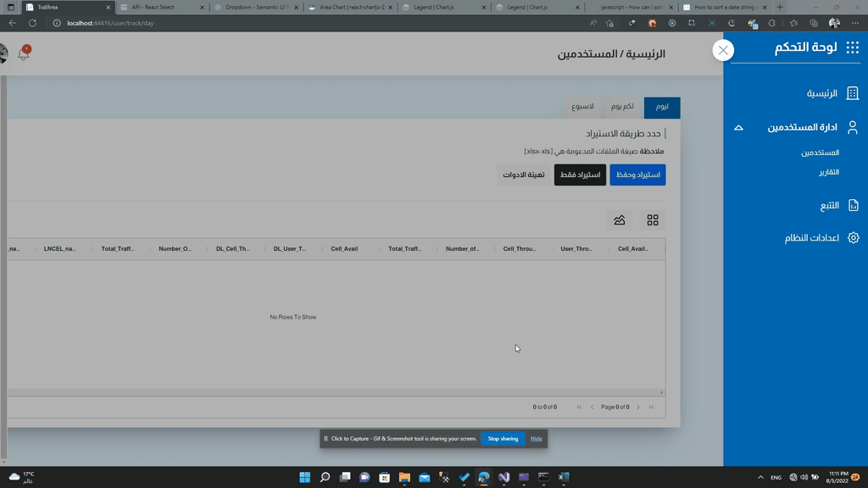Viewport: 868px width, 488px height.
Task: Reload the page with refresh icon
Action: click(x=33, y=23)
